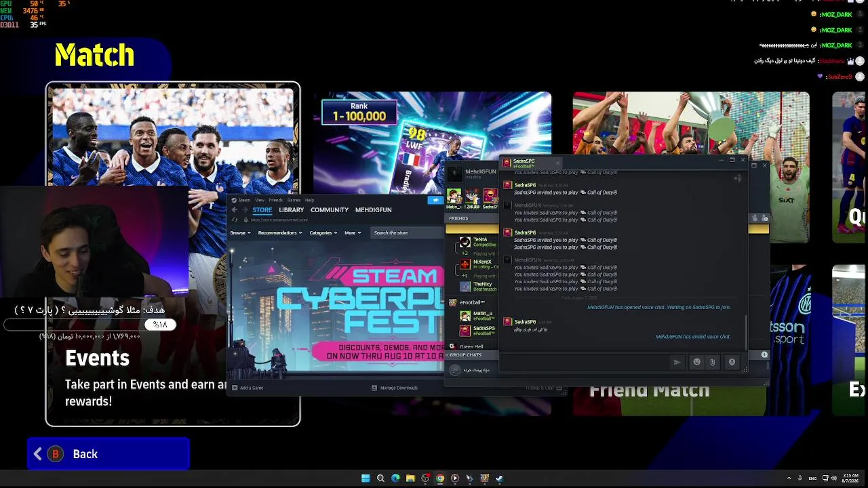The height and width of the screenshot is (488, 868).
Task: Click the taskbar clock showing 2:15 AM
Action: click(850, 479)
